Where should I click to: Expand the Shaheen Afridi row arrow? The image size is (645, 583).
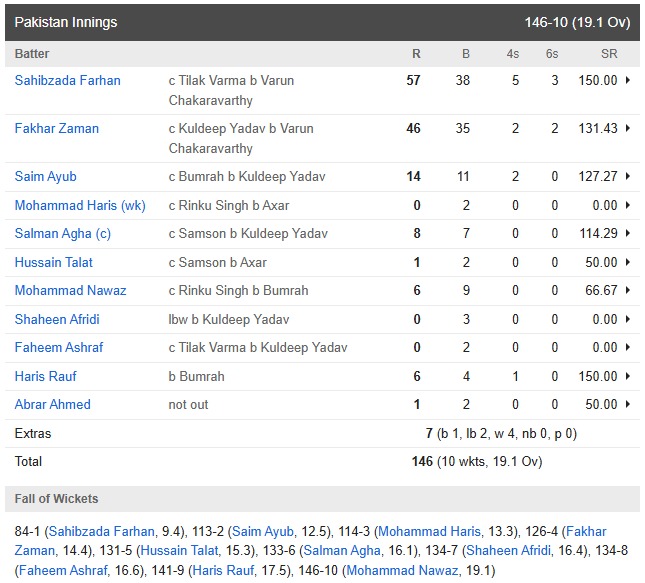tap(627, 320)
